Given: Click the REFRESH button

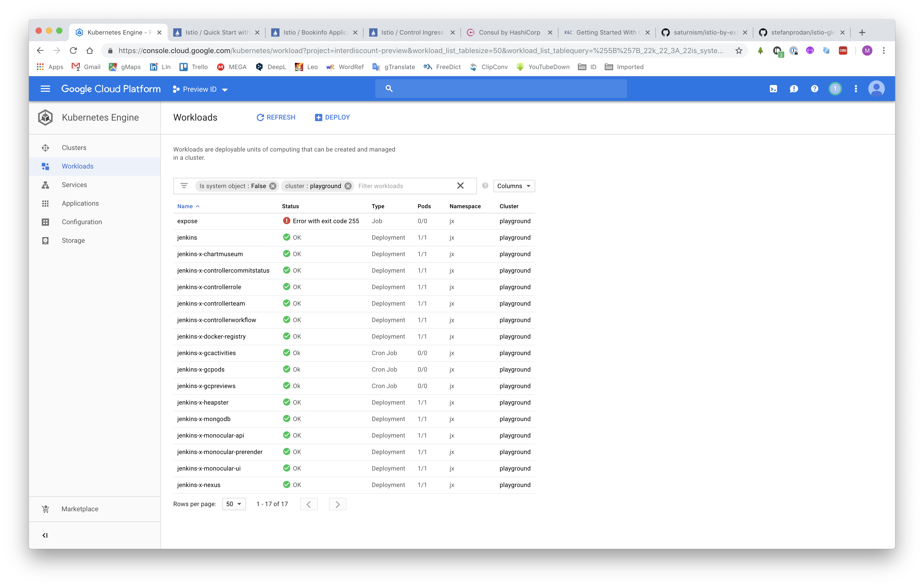Looking at the screenshot, I should (x=276, y=117).
